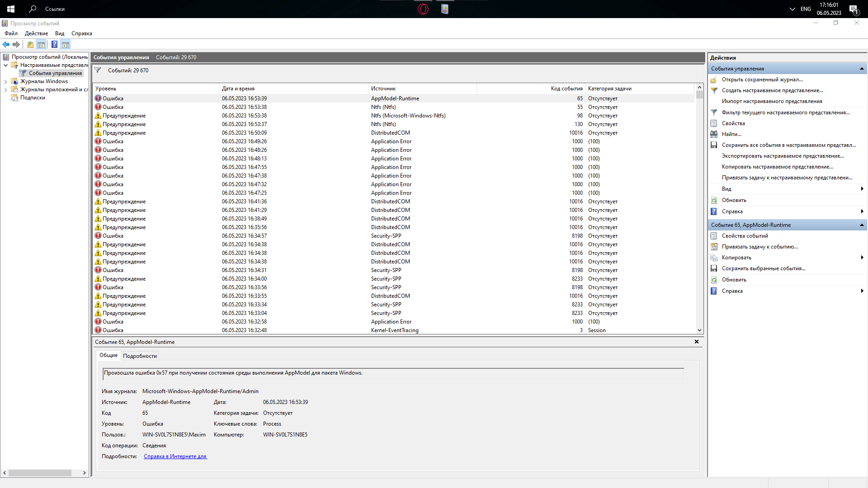Image resolution: width=868 pixels, height=488 pixels.
Task: Click Копировать настраиваемое представление
Action: pos(778,167)
